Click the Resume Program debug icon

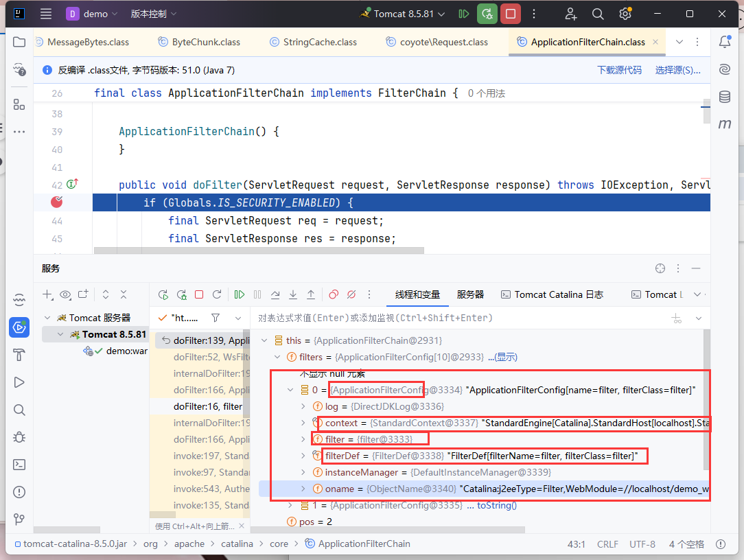240,294
